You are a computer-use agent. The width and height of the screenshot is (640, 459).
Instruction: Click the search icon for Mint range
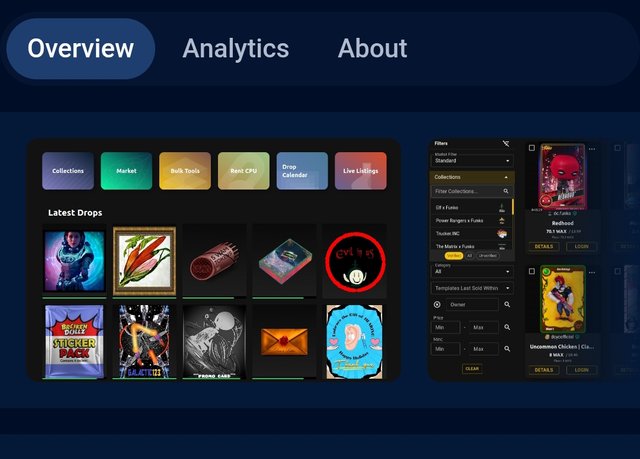[x=507, y=349]
